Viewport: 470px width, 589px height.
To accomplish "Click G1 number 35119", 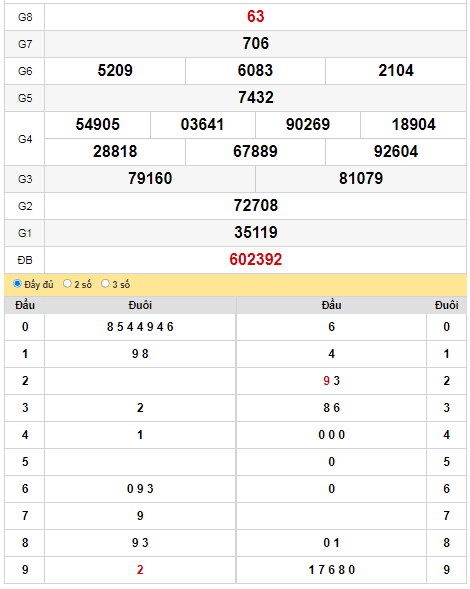I will click(255, 233).
